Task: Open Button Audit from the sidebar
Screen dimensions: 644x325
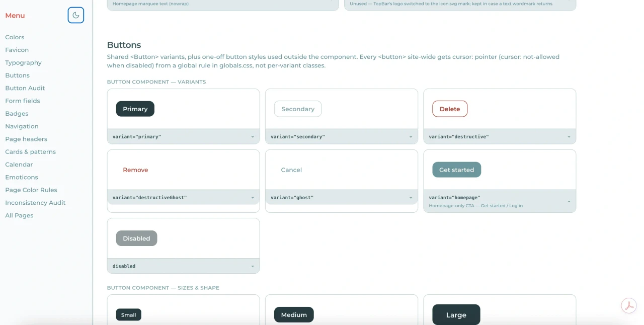Action: (x=25, y=88)
